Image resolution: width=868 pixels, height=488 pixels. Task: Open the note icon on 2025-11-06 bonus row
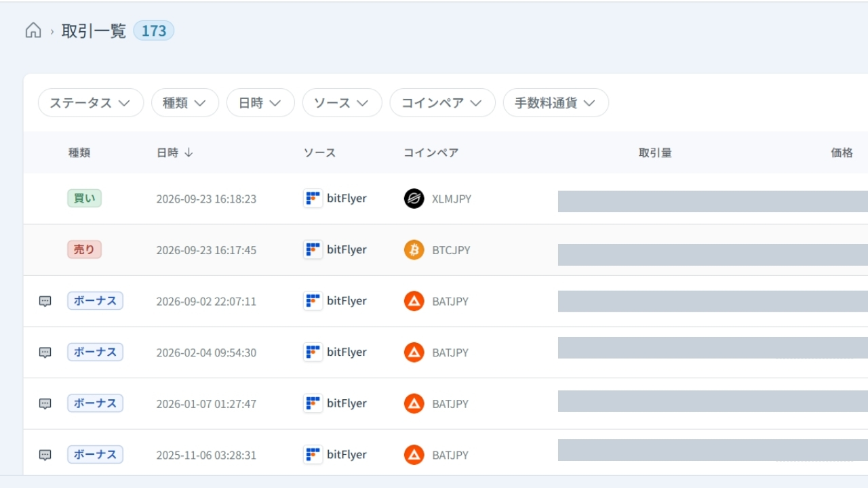tap(45, 455)
